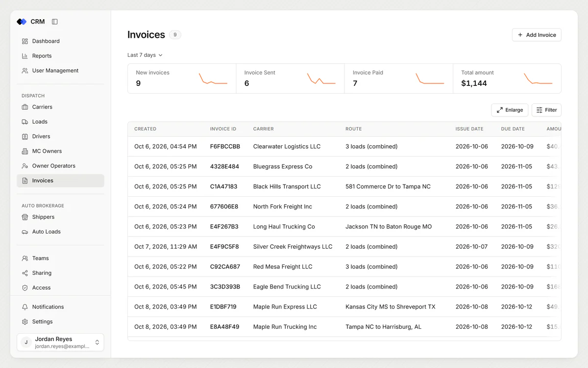Expand the user account switcher chevrons
The width and height of the screenshot is (588, 368).
[x=97, y=342]
